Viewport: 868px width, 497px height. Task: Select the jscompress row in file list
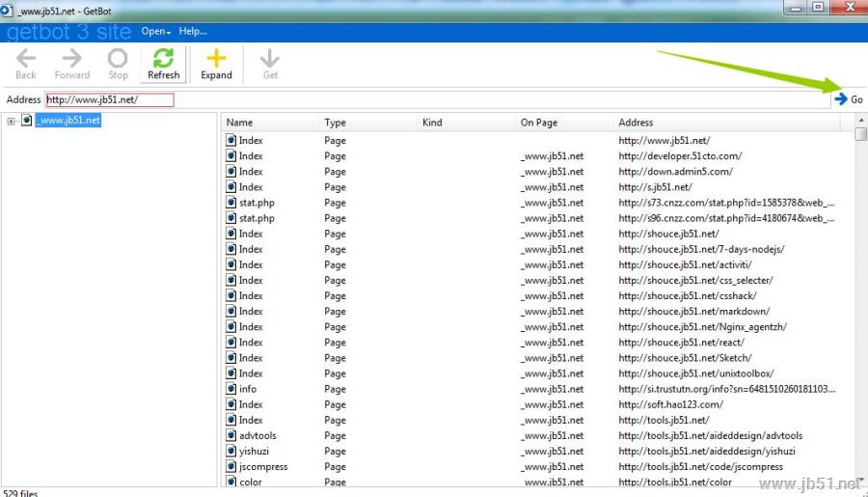[262, 466]
